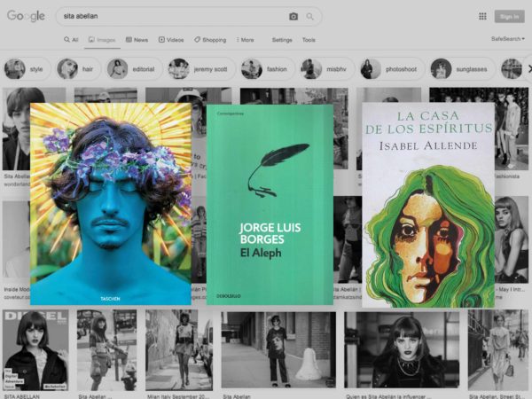Click the 'SITA ABELLAN' caption under the Diesel image
Screen dimensions: 532x399
click(21, 396)
